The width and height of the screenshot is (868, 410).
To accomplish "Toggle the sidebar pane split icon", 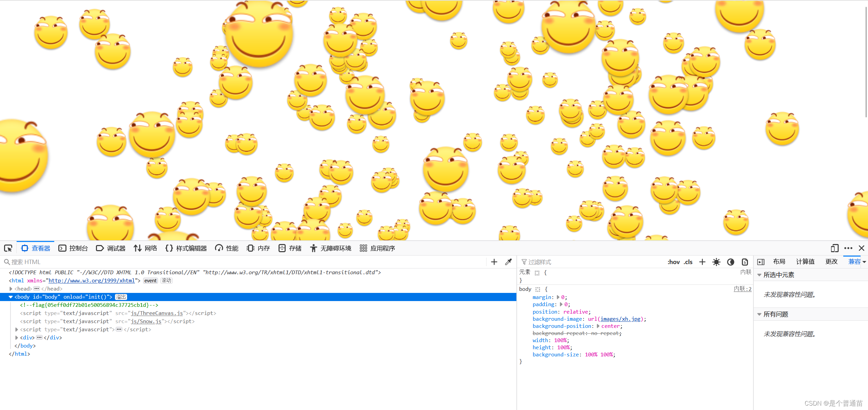I will (x=761, y=262).
